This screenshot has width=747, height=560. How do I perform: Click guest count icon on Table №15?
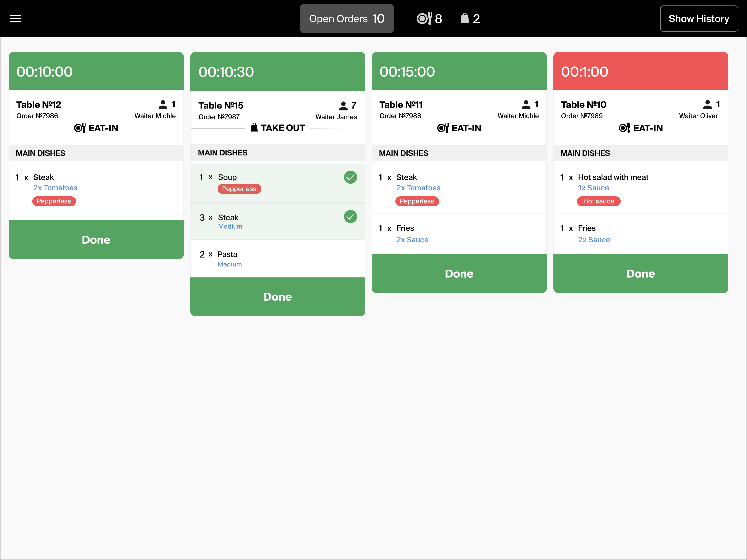343,106
